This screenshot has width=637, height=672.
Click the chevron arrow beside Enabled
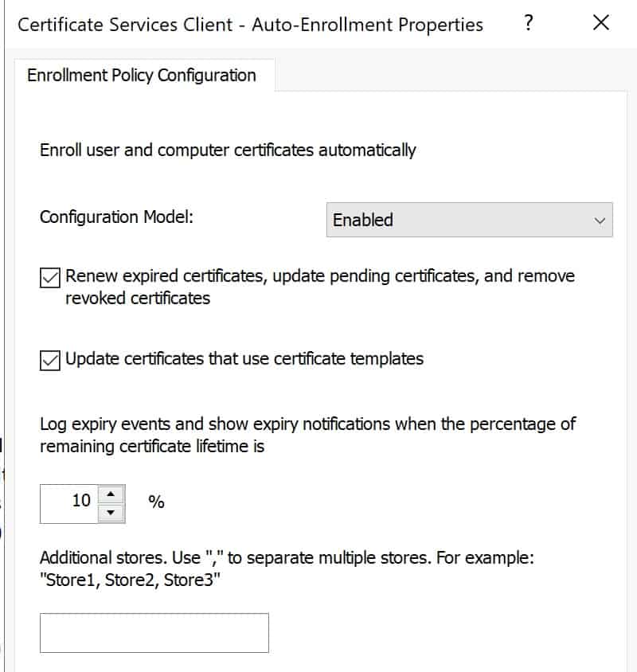pos(600,221)
